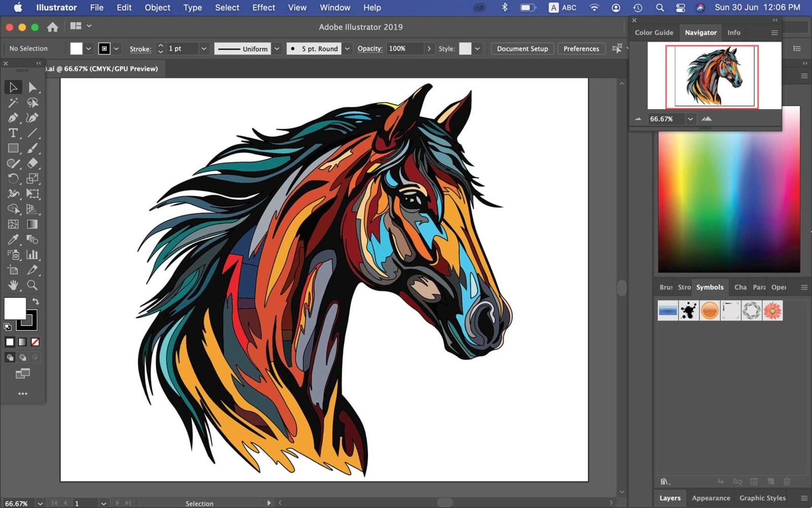
Task: Enable Draw Normal mode
Action: click(x=10, y=358)
